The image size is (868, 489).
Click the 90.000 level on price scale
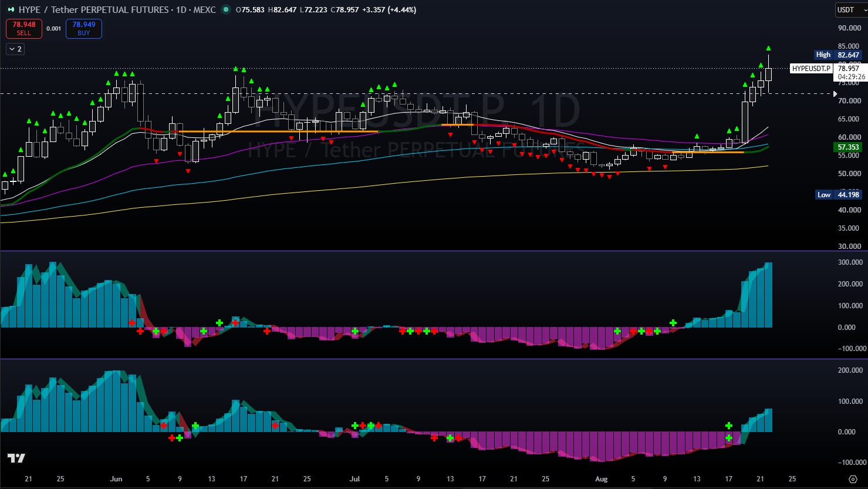click(849, 28)
